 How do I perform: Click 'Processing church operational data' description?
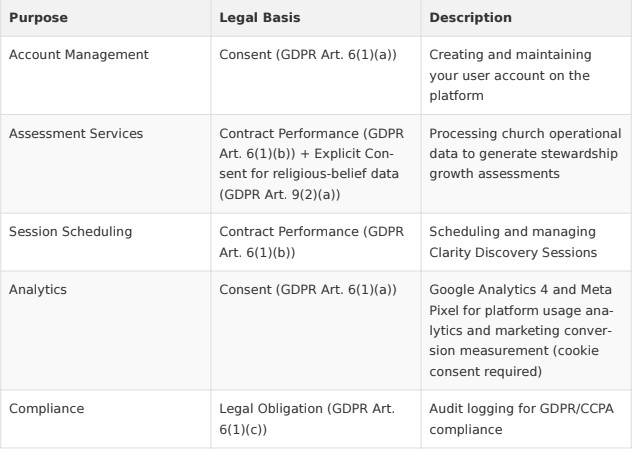click(525, 154)
